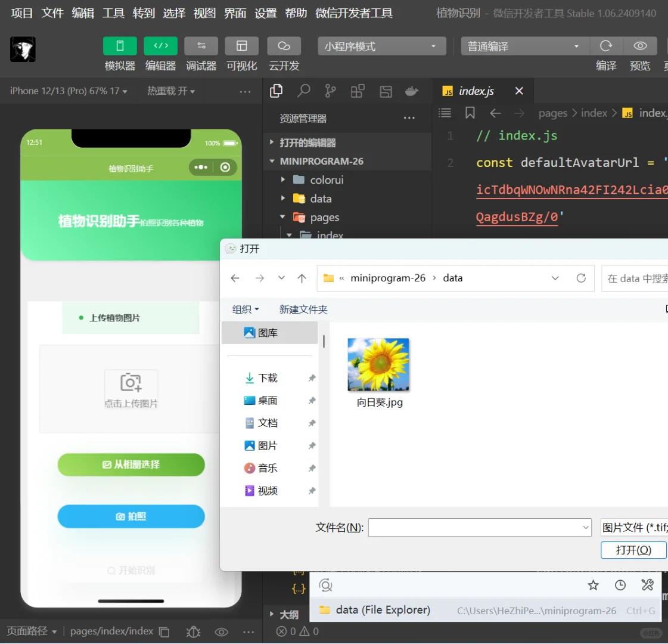Expand the data folder in explorer
Viewport: 668px width, 644px height.
[x=347, y=199]
